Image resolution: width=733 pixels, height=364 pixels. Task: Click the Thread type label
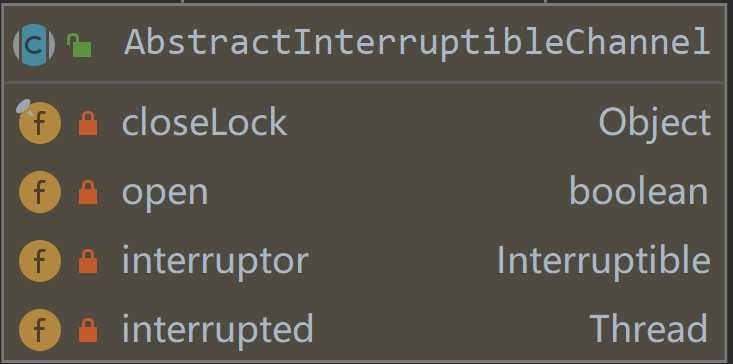648,329
